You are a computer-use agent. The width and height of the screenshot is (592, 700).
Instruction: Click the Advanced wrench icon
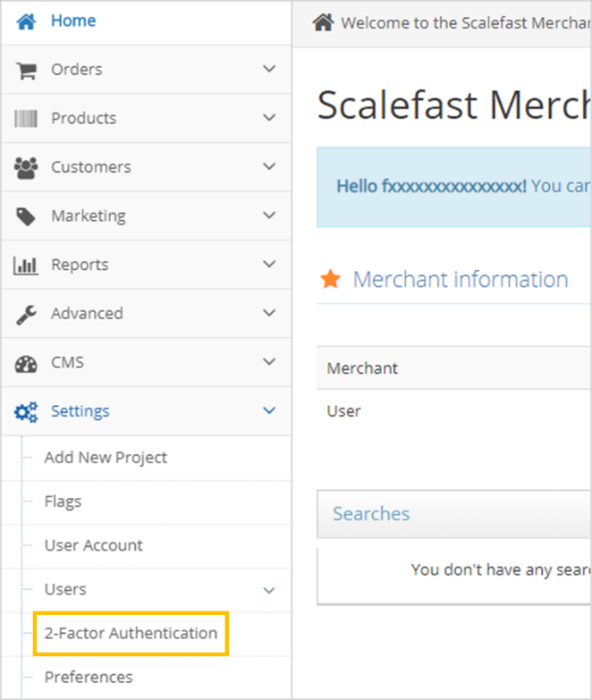point(26,314)
